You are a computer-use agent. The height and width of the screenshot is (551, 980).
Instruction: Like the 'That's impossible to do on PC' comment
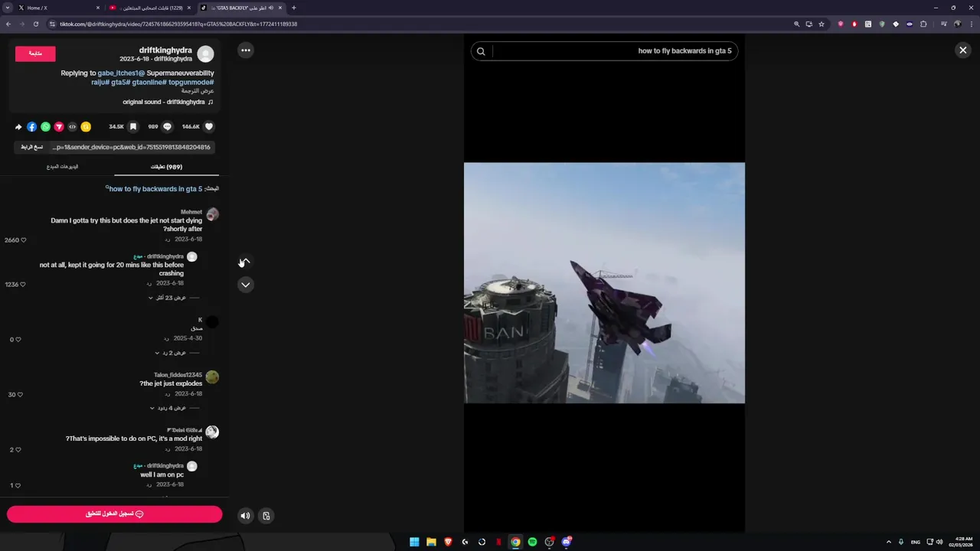[18, 450]
